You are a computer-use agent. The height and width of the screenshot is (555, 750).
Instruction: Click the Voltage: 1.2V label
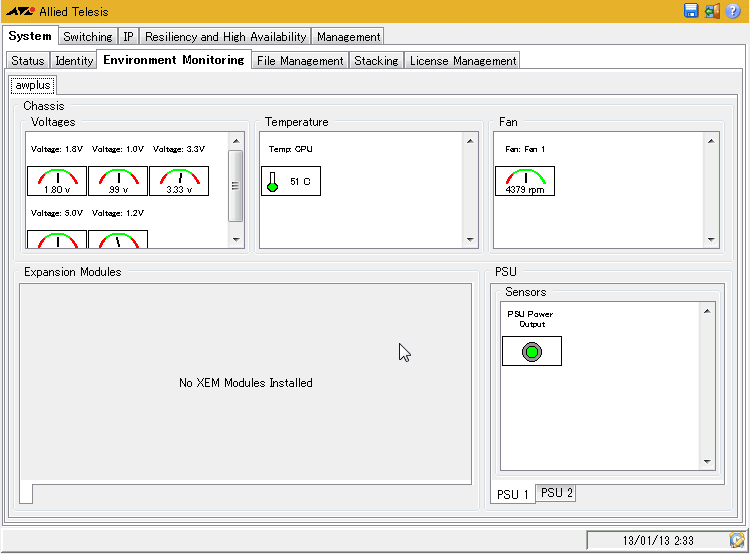118,213
